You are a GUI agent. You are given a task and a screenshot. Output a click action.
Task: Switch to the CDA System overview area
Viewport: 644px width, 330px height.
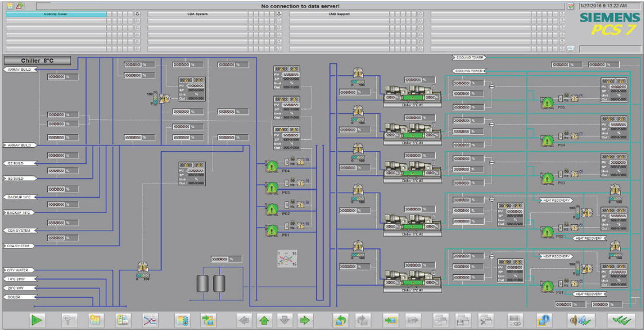[x=197, y=14]
